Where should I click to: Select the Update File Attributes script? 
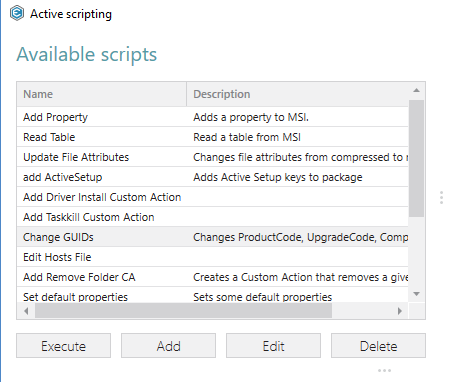click(213, 157)
